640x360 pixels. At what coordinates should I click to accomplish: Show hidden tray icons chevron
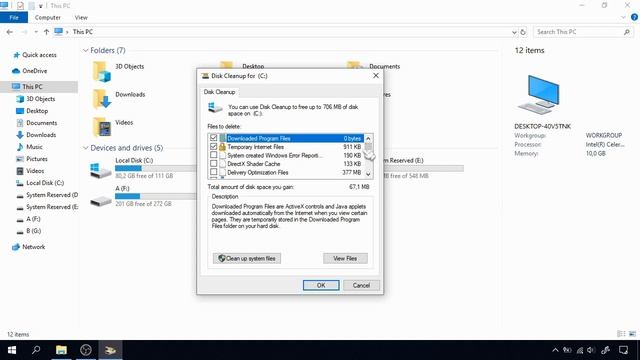555,350
